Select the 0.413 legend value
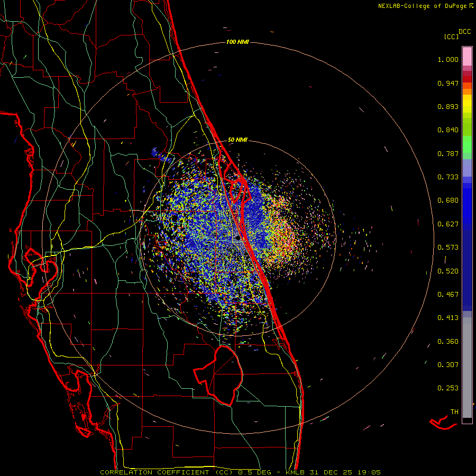 (x=448, y=318)
